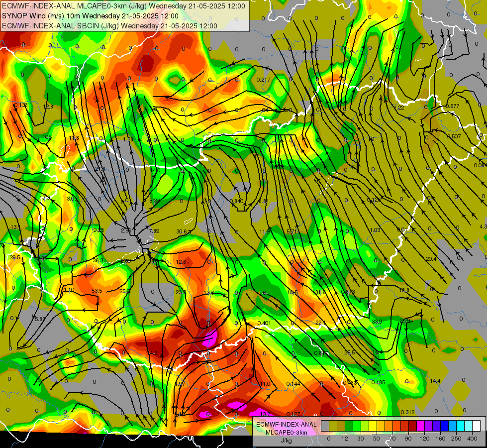Click the '8.81' value on the map
Image resolution: width=487 pixels, height=448 pixels.
[x=263, y=201]
